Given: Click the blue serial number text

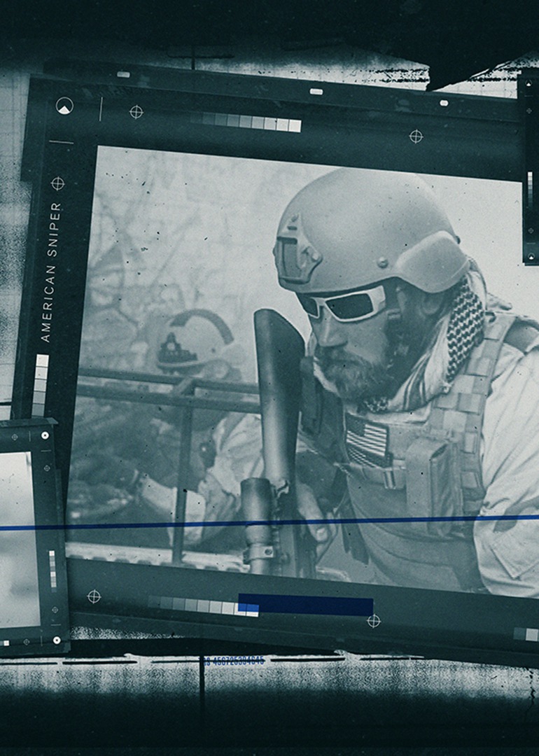Looking at the screenshot, I should (x=233, y=661).
